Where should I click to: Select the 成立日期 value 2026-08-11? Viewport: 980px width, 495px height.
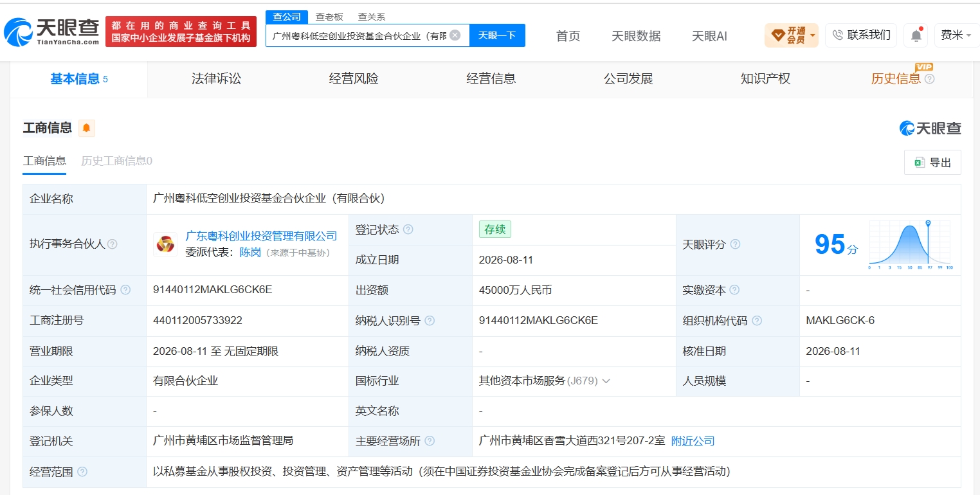506,260
